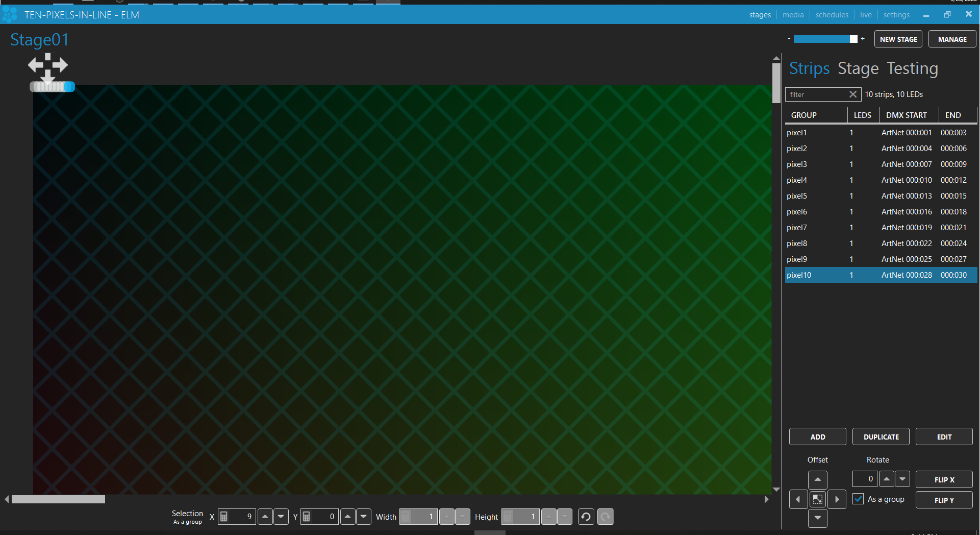Click the calculator icon on the Width field

click(405, 517)
